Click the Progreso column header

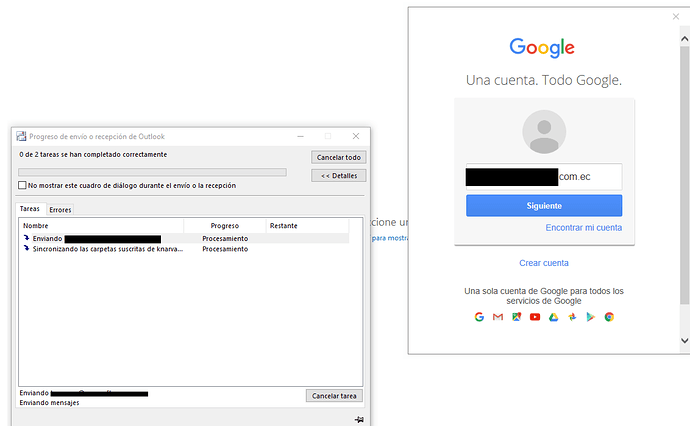(225, 226)
